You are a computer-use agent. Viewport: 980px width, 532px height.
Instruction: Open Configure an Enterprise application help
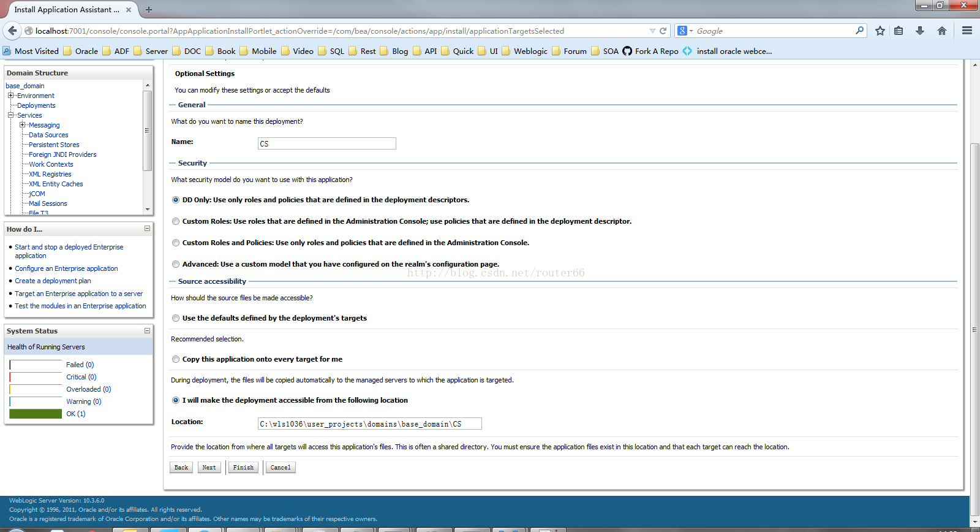[x=66, y=268]
